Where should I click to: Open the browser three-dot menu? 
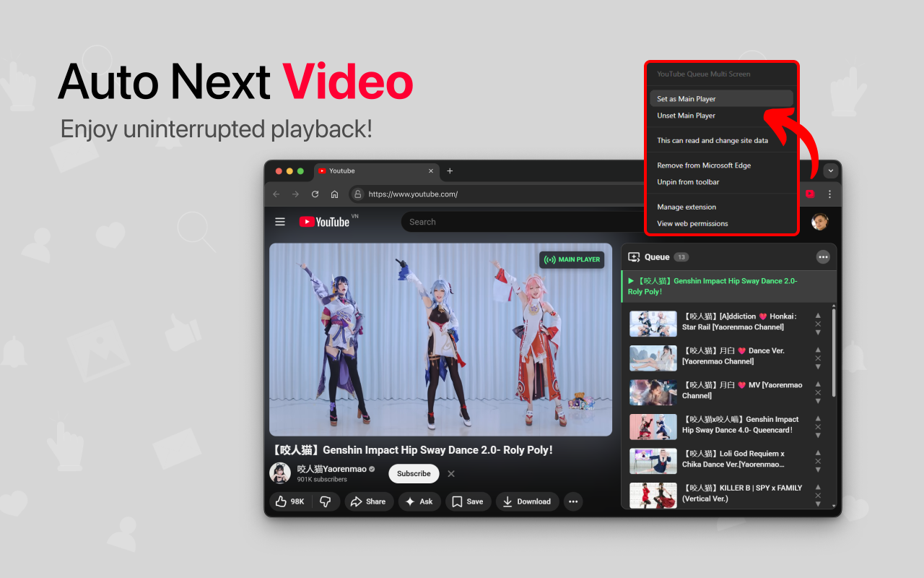[x=829, y=194]
